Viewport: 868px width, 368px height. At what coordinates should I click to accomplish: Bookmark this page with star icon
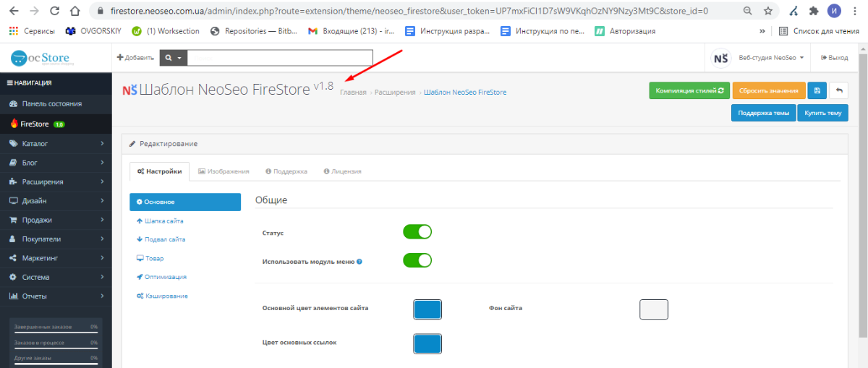pyautogui.click(x=768, y=12)
